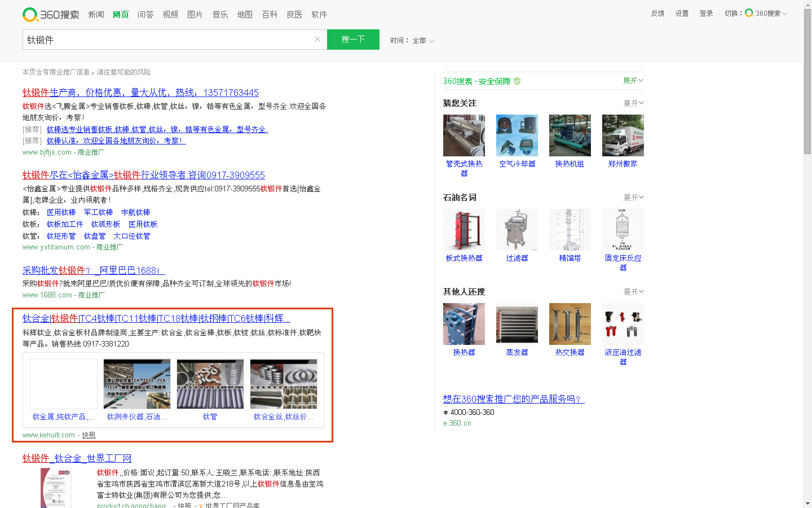The image size is (812, 508).
Task: Open result 钛合金|钛锻件|TC4钛棒 科辉
Action: (x=156, y=318)
